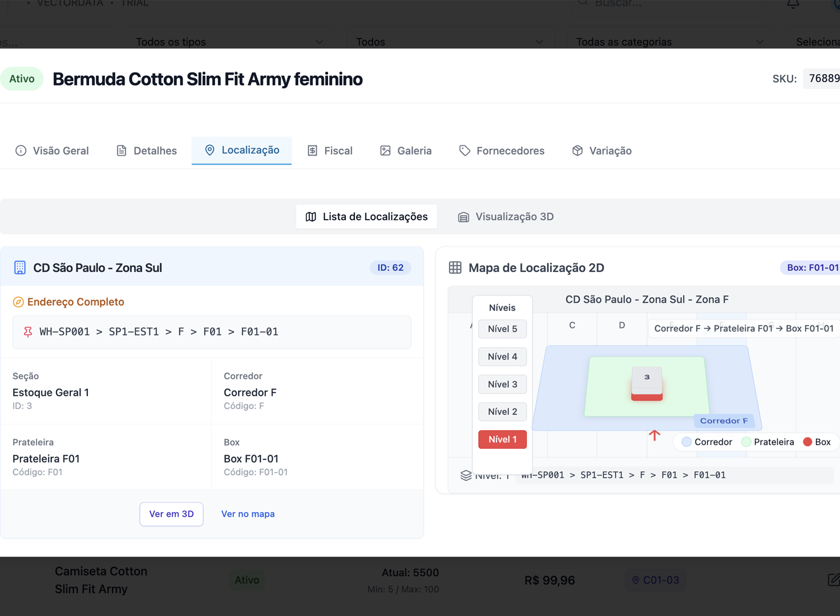
Task: Open the Todos filter dropdown
Action: pyautogui.click(x=449, y=42)
